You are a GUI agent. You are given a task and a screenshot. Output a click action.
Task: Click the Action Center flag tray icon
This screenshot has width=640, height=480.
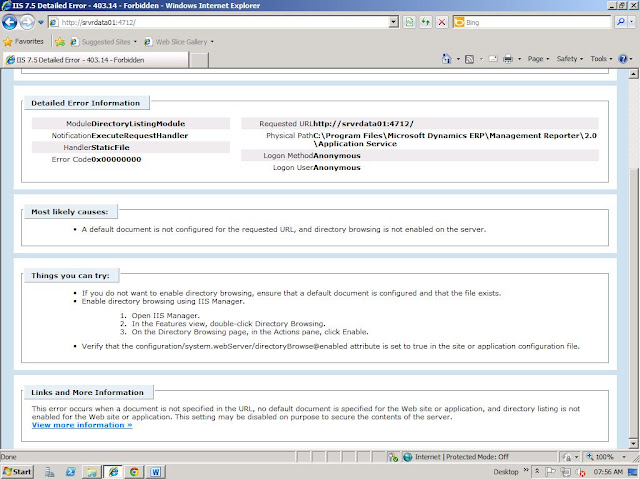(x=550, y=471)
